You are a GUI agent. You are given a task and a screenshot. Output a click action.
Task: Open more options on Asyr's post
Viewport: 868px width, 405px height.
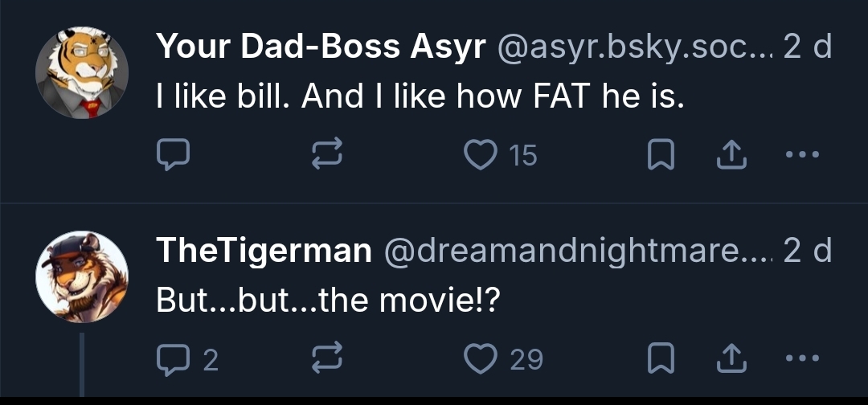802,155
